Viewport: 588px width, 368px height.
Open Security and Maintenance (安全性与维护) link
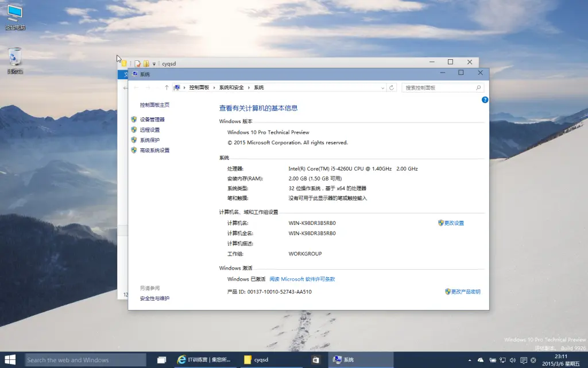[154, 298]
